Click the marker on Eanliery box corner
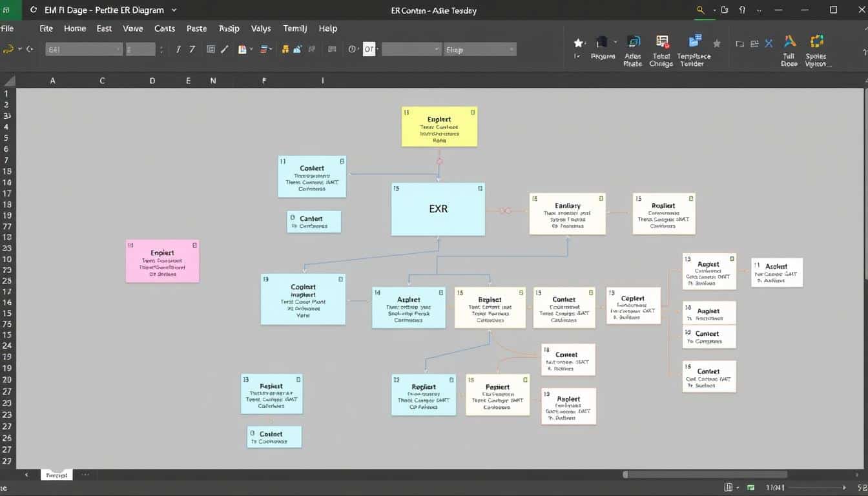Image resolution: width=868 pixels, height=496 pixels. pyautogui.click(x=601, y=198)
